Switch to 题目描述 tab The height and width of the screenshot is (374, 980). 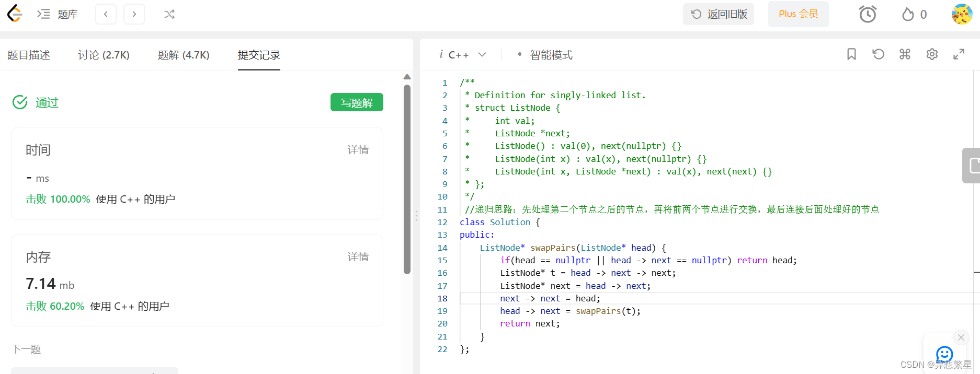[29, 55]
